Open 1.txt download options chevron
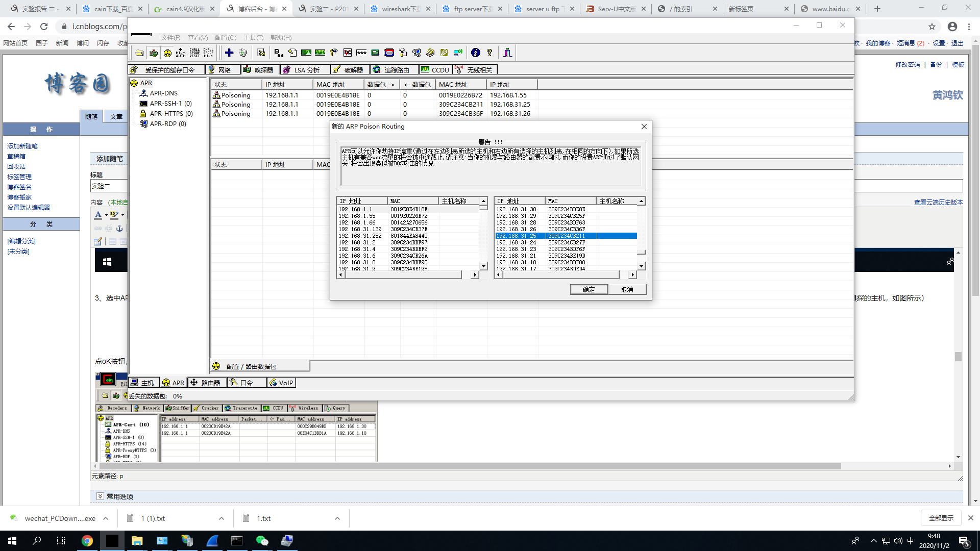Image resolution: width=980 pixels, height=551 pixels. [x=337, y=518]
